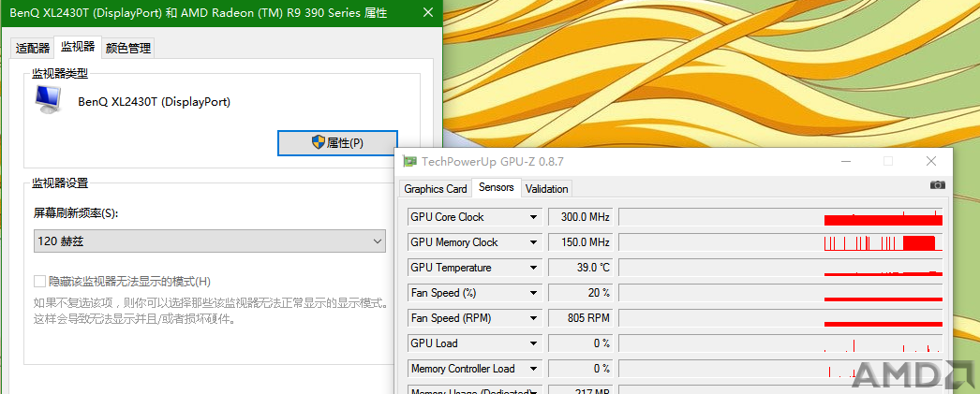Image resolution: width=980 pixels, height=394 pixels.
Task: Click the 39.0 °C temperature value
Action: [x=581, y=268]
